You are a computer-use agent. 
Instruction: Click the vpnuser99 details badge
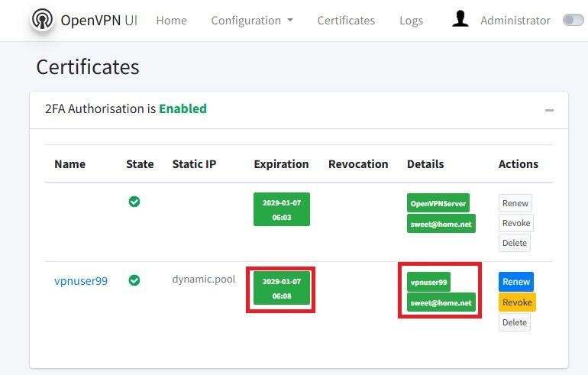(428, 282)
